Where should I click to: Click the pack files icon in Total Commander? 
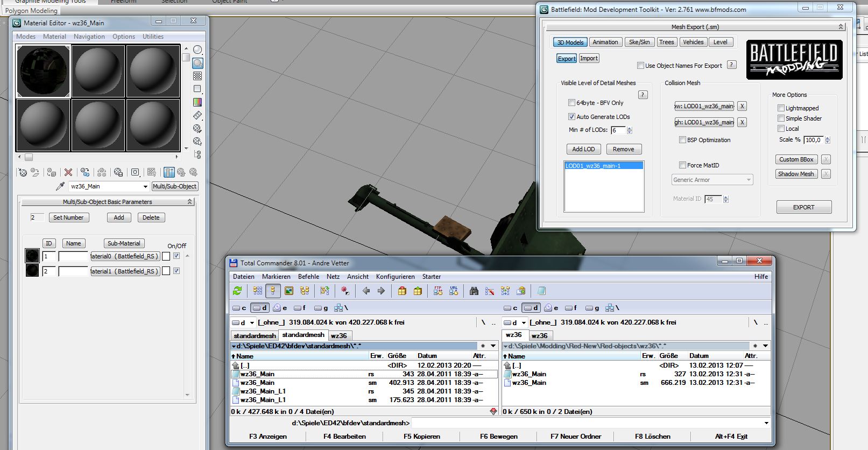pyautogui.click(x=402, y=291)
